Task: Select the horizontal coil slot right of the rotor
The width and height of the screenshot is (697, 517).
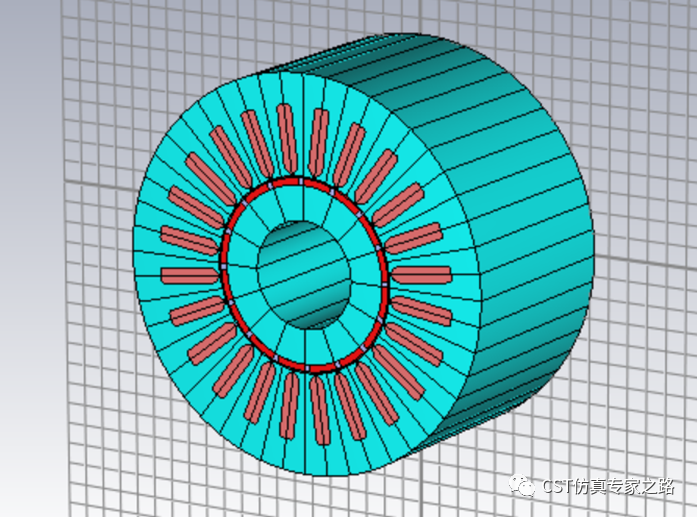Action: 421,275
